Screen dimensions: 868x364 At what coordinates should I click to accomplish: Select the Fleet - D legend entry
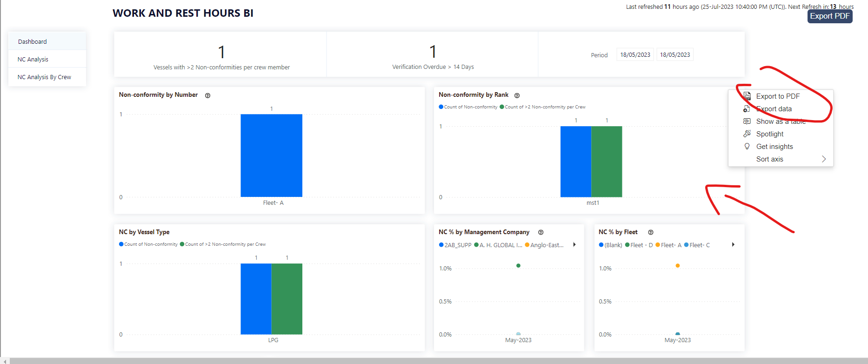pos(639,245)
